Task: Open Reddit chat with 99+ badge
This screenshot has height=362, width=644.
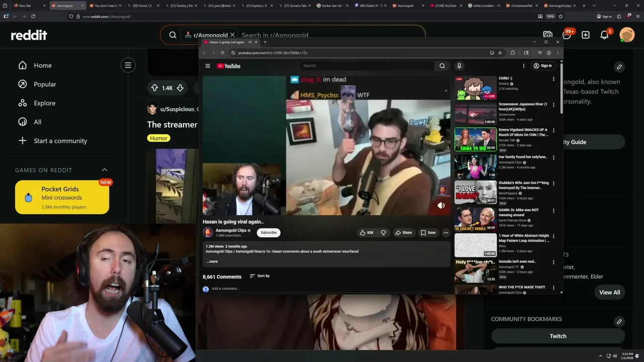Action: [567, 35]
